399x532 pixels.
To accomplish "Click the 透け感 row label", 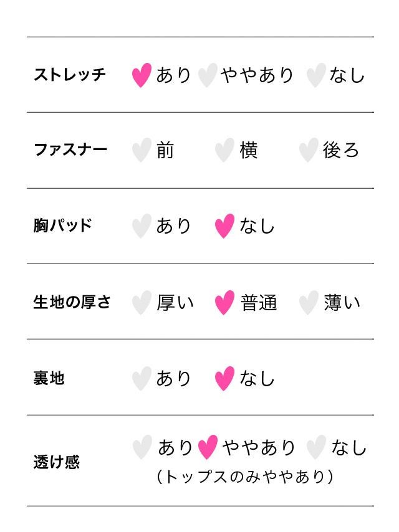I will pyautogui.click(x=56, y=462).
